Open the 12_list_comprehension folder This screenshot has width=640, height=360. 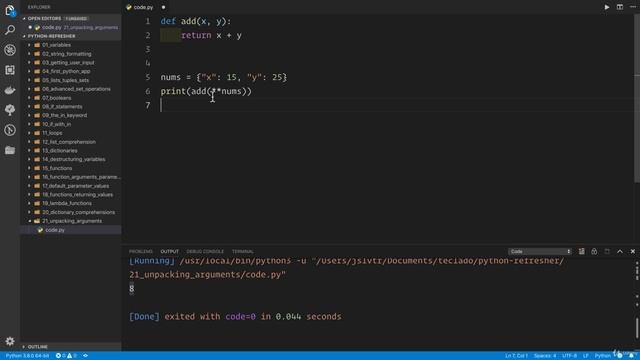pyautogui.click(x=71, y=142)
